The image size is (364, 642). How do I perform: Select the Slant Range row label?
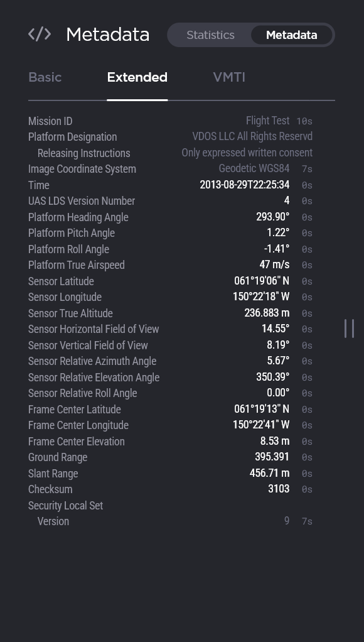coord(53,474)
